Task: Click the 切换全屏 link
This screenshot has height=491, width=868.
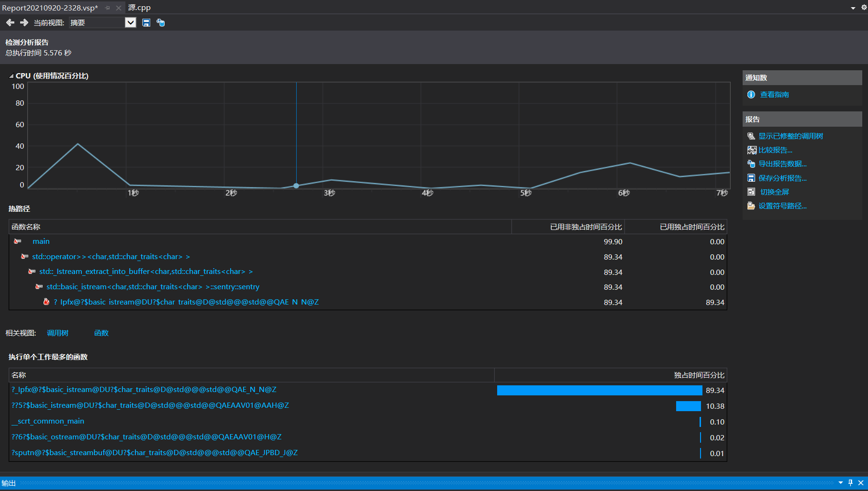Action: tap(774, 192)
